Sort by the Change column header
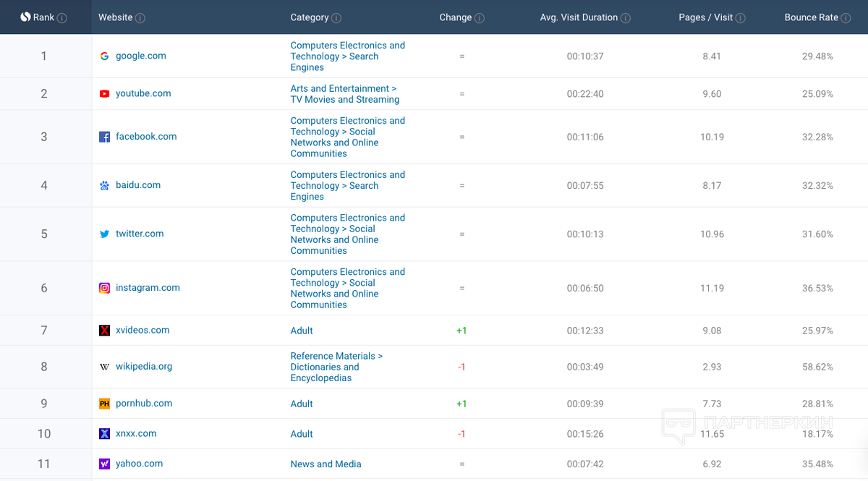Viewport: 868px width, 481px height. pyautogui.click(x=456, y=17)
